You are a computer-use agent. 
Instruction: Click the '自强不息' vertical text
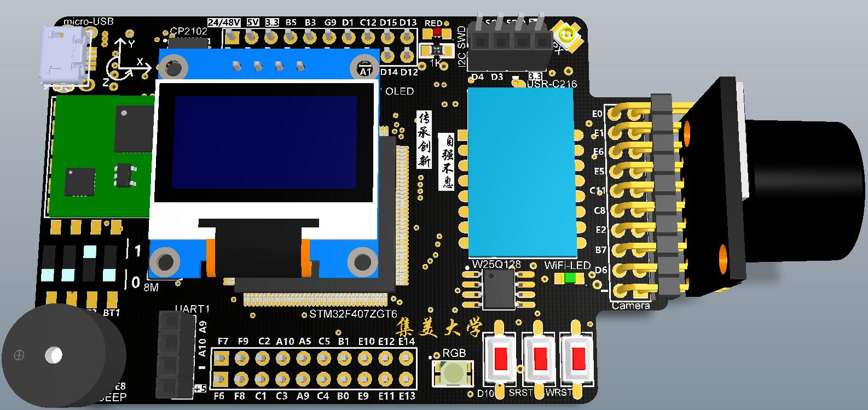coord(447,161)
